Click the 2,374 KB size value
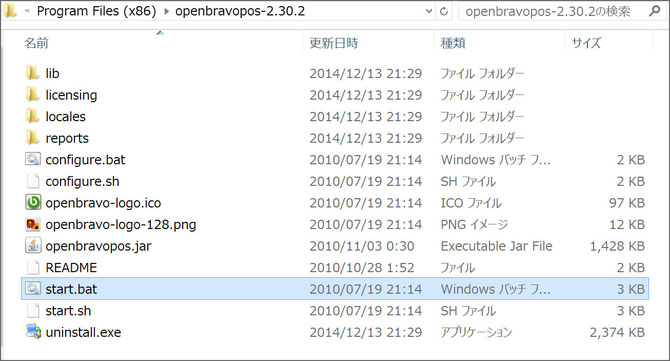Viewport: 670px width, 361px height. click(617, 332)
